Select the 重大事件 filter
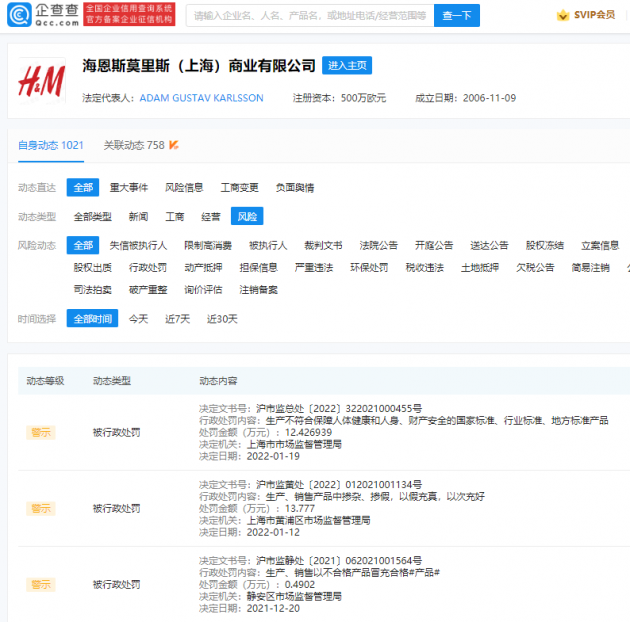Viewport: 630px width, 622px height. coord(129,188)
